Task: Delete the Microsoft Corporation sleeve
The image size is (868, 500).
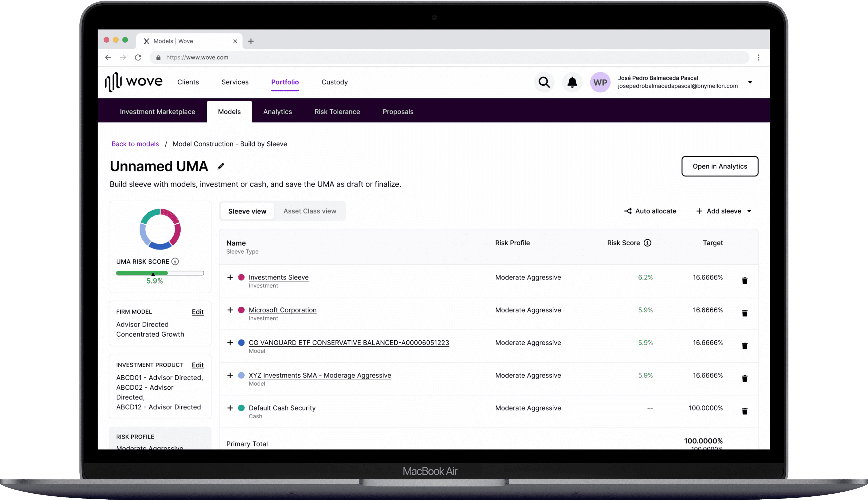Action: [744, 313]
